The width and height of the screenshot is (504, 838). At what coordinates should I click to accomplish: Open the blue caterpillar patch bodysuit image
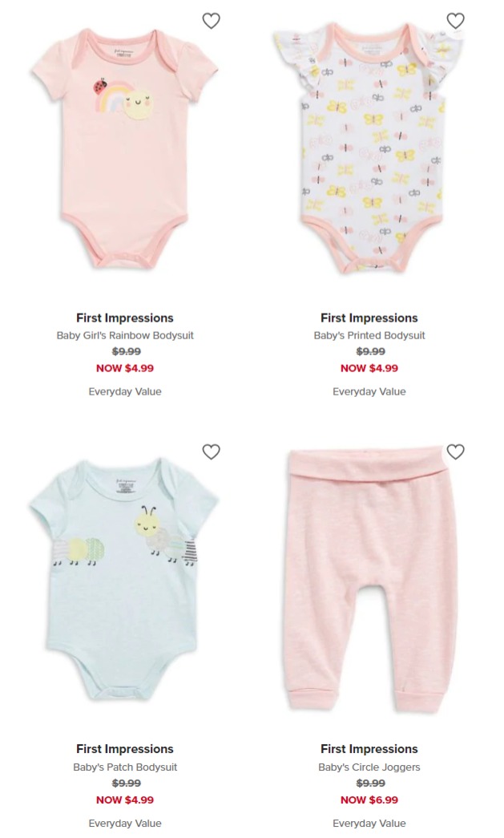click(124, 579)
